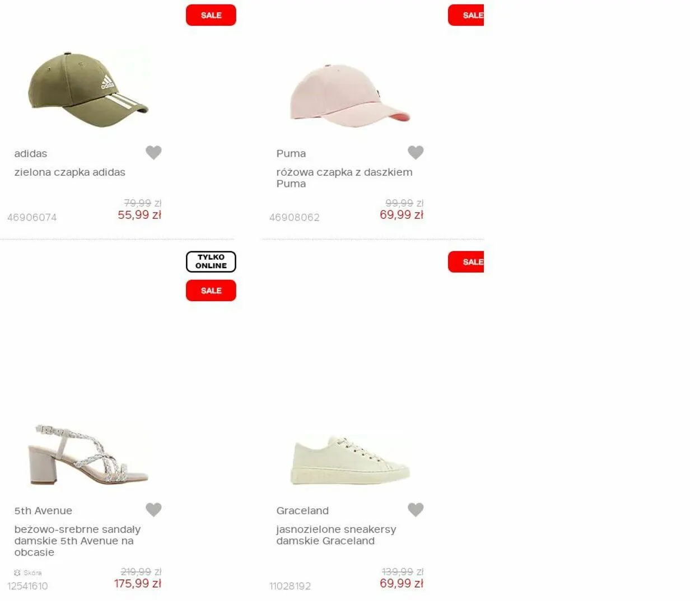Click the 55,99 zł sale price

coord(139,215)
